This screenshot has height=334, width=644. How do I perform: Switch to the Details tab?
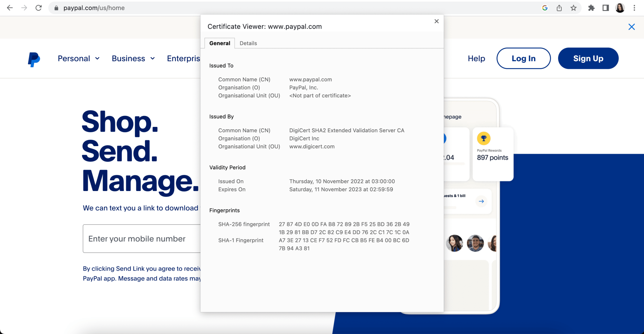[x=248, y=43]
